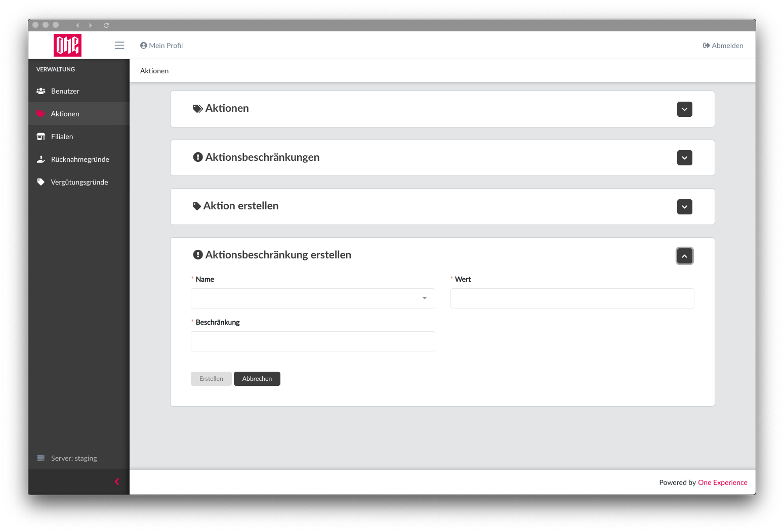The height and width of the screenshot is (532, 784).
Task: Open Benutzer in sidebar
Action: (79, 91)
